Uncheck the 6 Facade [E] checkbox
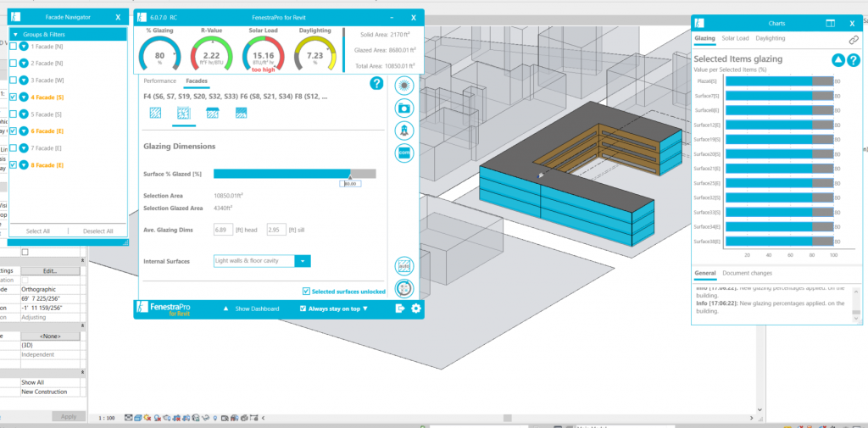Viewport: 868px width, 428px height. pyautogui.click(x=13, y=131)
